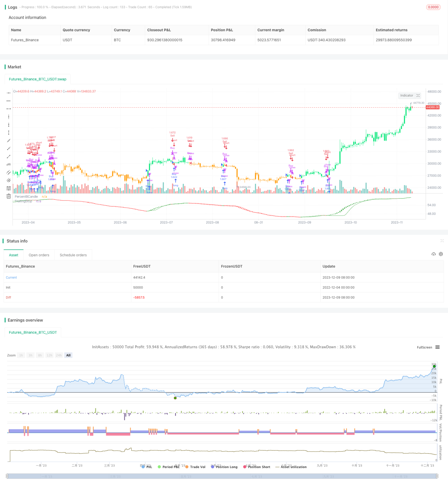This screenshot has width=448, height=486.
Task: Switch to the Schedule orders tab
Action: click(x=73, y=255)
